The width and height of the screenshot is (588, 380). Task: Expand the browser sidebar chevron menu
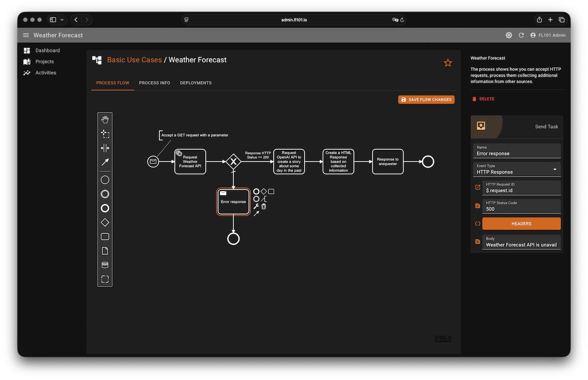point(62,20)
